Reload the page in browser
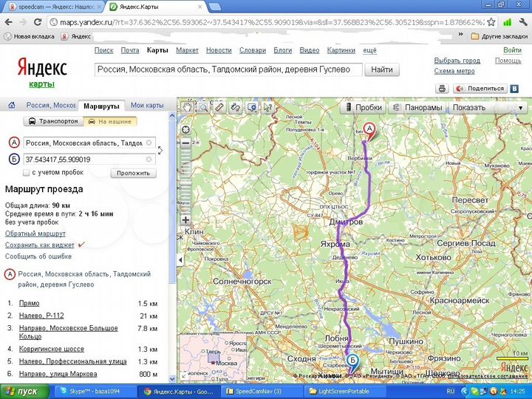532x399 pixels. pyautogui.click(x=38, y=22)
